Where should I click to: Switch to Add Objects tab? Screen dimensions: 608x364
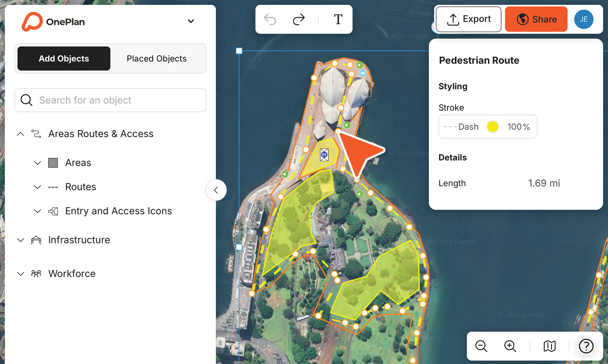[64, 59]
